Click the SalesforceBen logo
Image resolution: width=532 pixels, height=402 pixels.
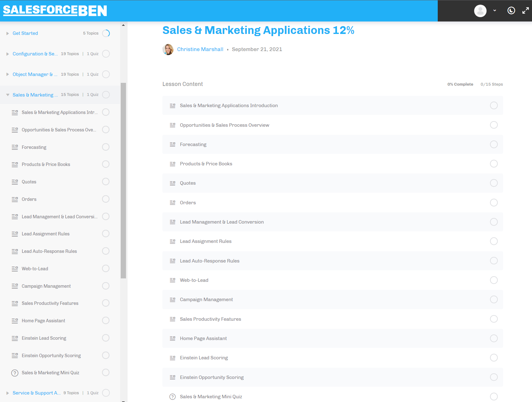point(55,11)
